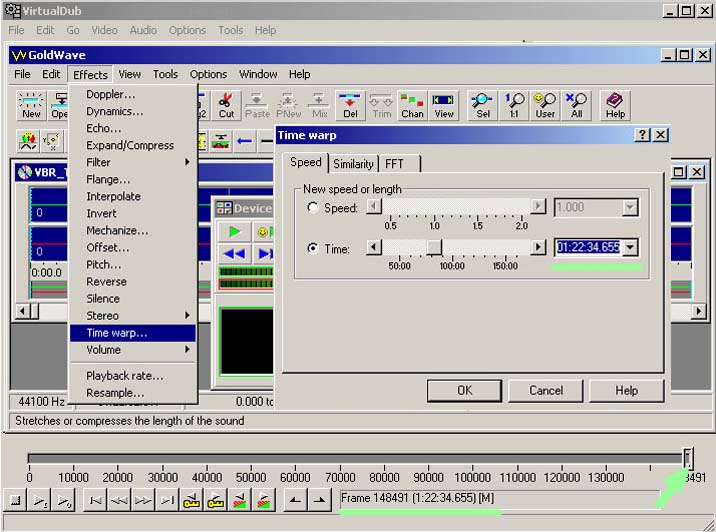Screen dimensions: 716x532
Task: Open the disabled Speed value dropdown arrow
Action: [x=630, y=207]
